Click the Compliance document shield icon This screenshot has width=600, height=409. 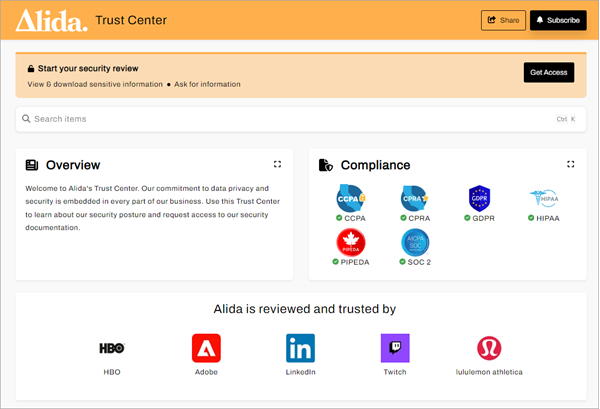(326, 165)
